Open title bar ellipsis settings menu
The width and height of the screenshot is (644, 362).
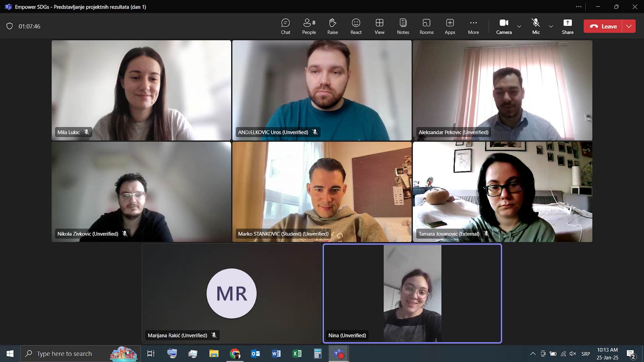579,6
